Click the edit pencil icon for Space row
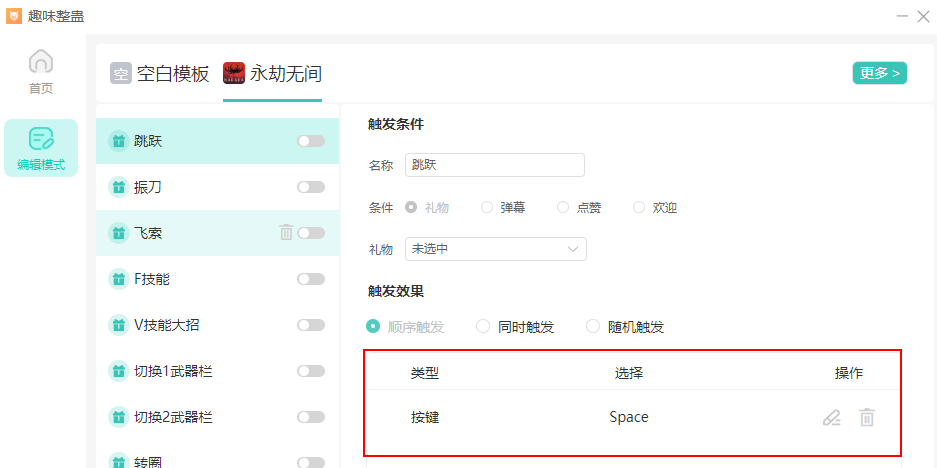The height and width of the screenshot is (468, 937). (x=831, y=418)
